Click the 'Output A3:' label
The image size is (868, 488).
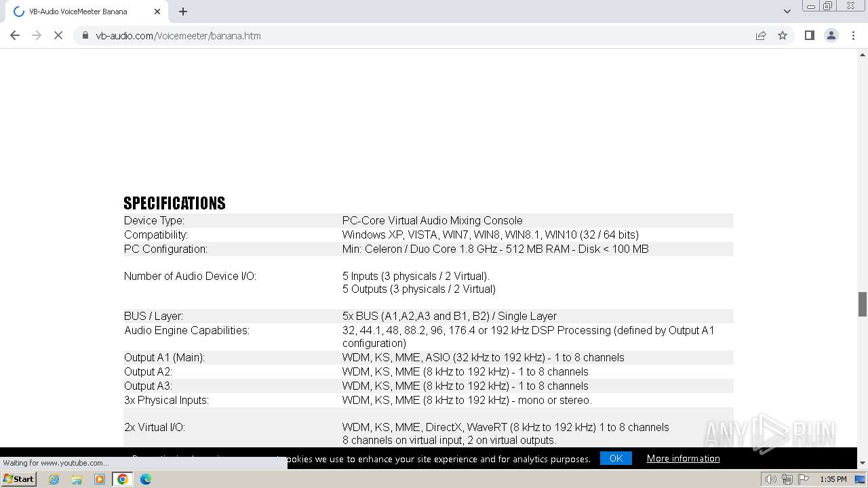pos(148,386)
